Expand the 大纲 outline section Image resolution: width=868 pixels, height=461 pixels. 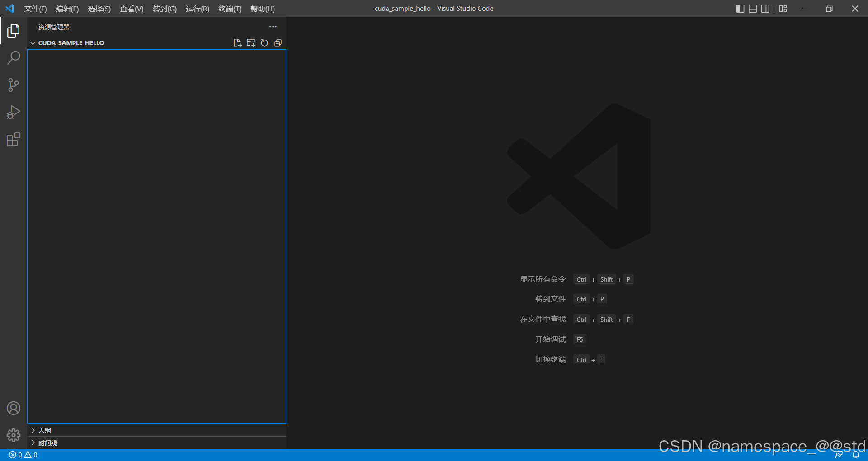pos(156,430)
